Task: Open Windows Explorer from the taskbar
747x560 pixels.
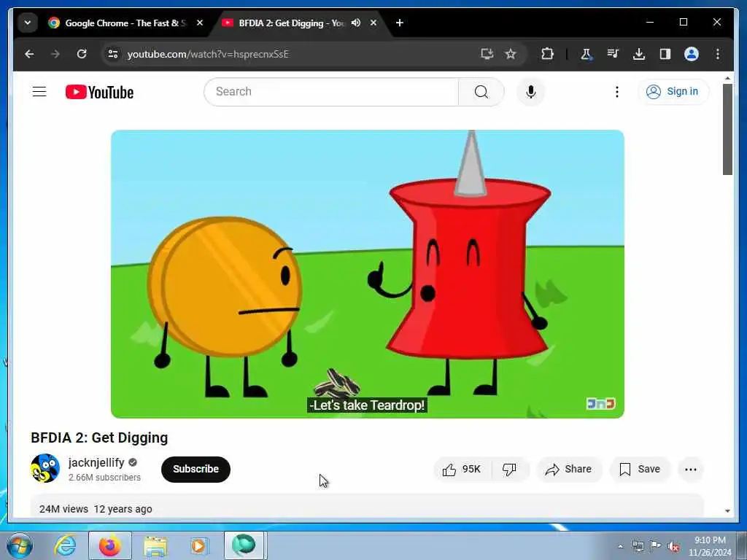Action: tap(155, 545)
